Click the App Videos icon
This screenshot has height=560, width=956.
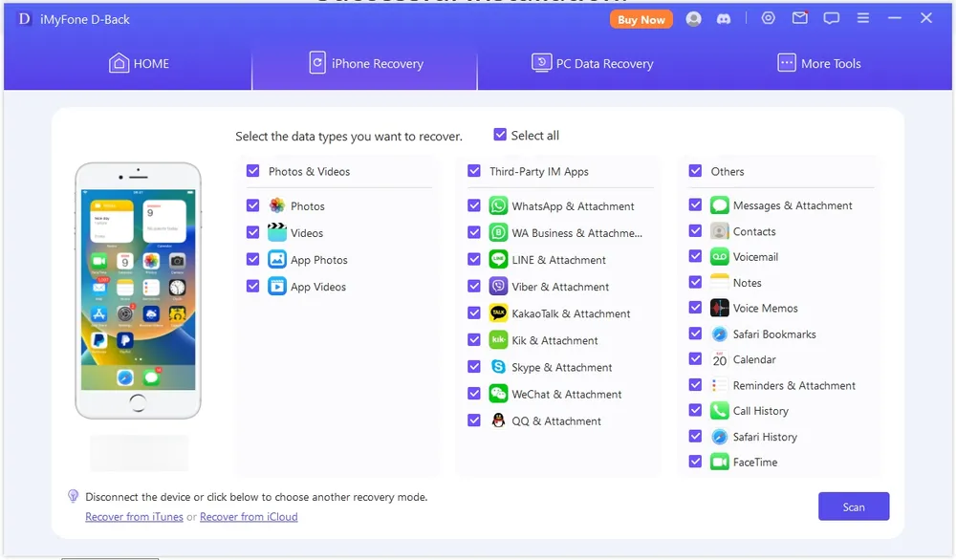(x=277, y=286)
